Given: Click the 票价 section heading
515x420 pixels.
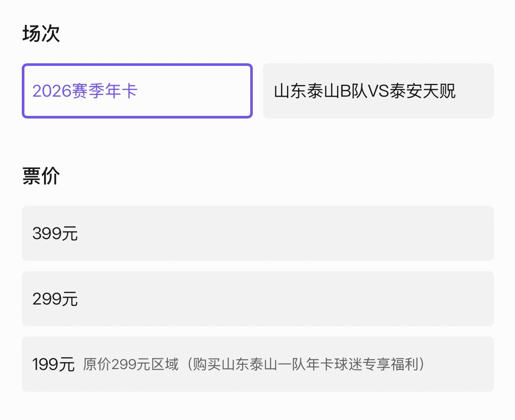Looking at the screenshot, I should (x=41, y=175).
